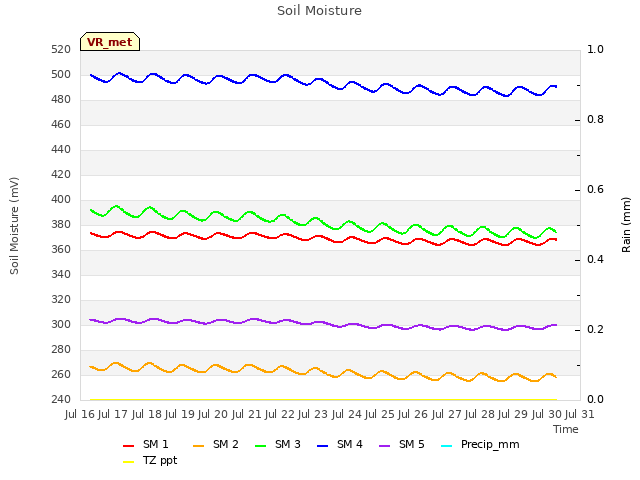Click the 500 tick on left axis
The width and height of the screenshot is (640, 480).
(x=61, y=75)
